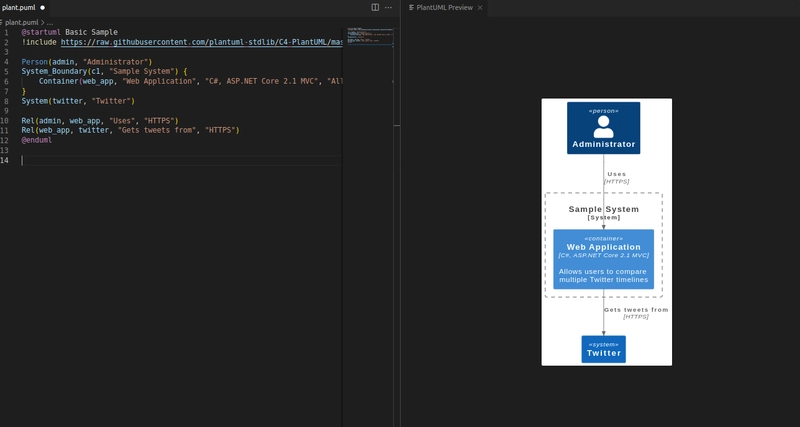Click the @enduml keyword on line 12
Viewport: 800px width, 427px height.
point(37,140)
